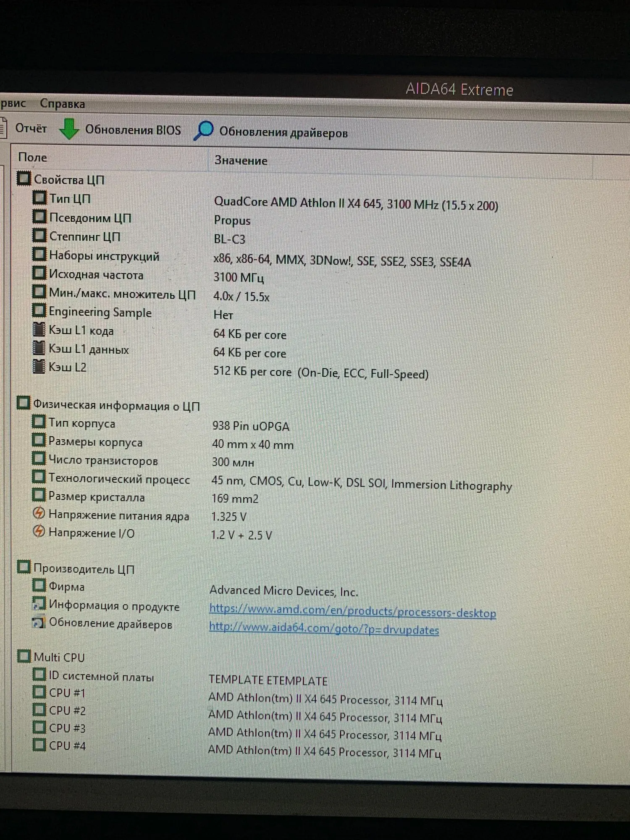Viewport: 630px width, 840px height.
Task: Select the Multi CPU group icon
Action: (x=24, y=656)
